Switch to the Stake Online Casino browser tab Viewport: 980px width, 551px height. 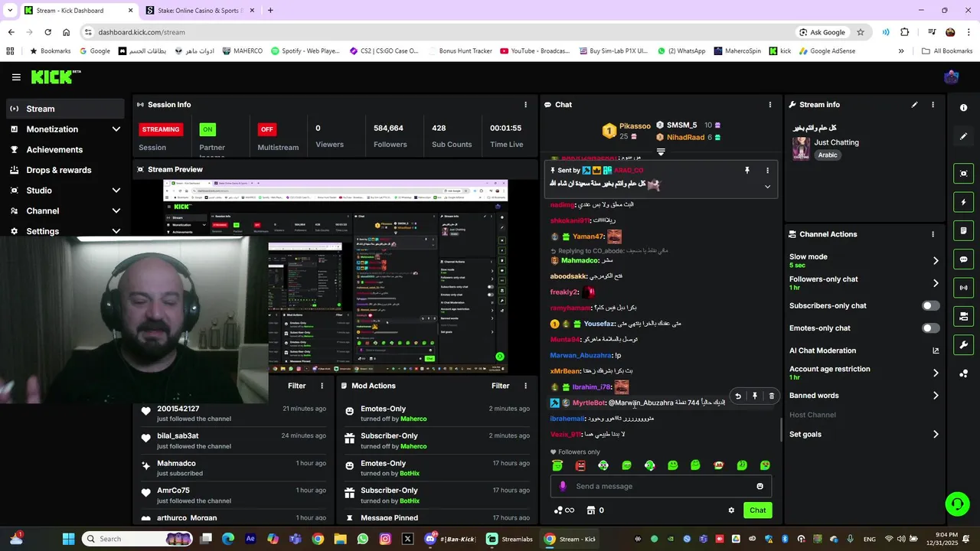click(199, 11)
